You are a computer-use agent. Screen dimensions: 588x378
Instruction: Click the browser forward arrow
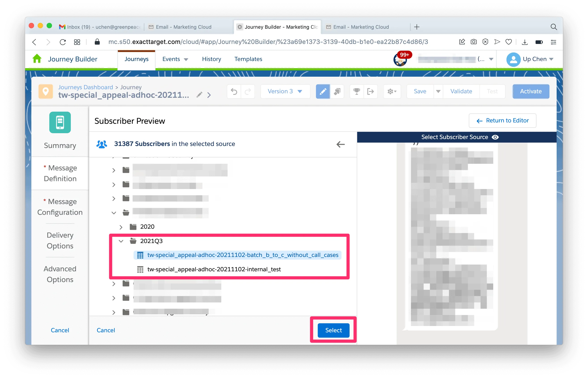pos(48,42)
